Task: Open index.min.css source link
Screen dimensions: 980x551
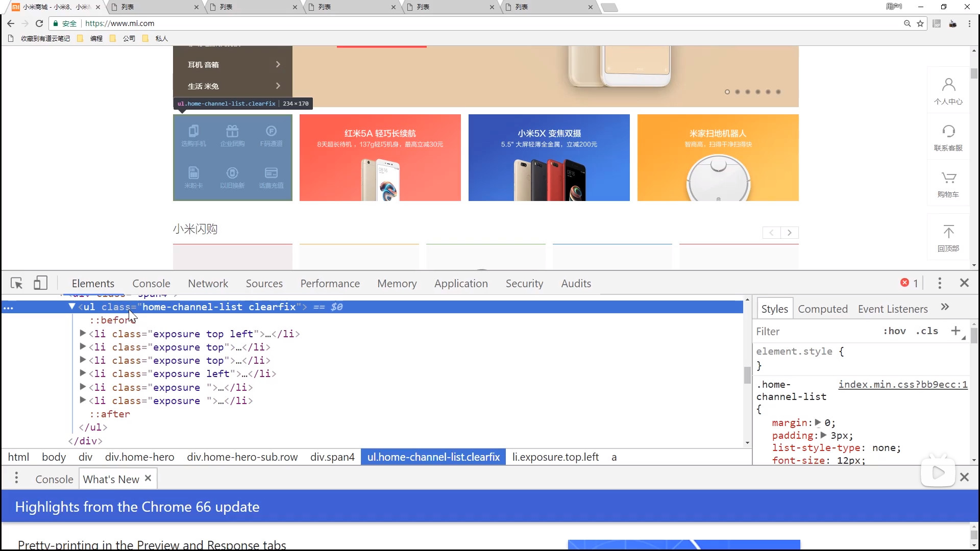Action: (x=902, y=385)
